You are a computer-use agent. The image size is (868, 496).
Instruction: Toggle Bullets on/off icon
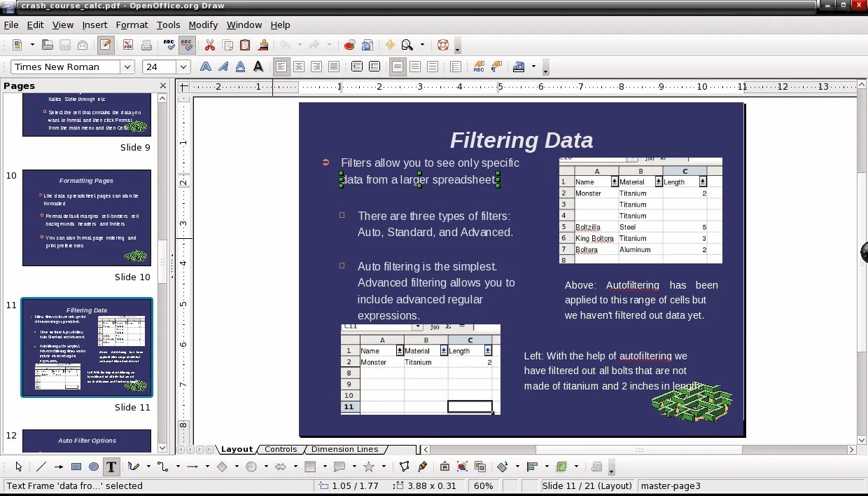456,67
